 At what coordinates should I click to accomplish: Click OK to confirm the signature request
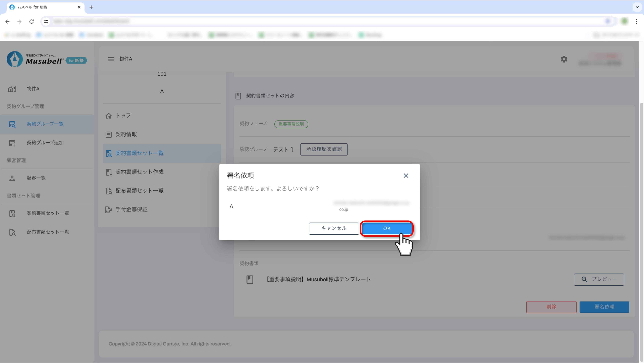coord(387,228)
